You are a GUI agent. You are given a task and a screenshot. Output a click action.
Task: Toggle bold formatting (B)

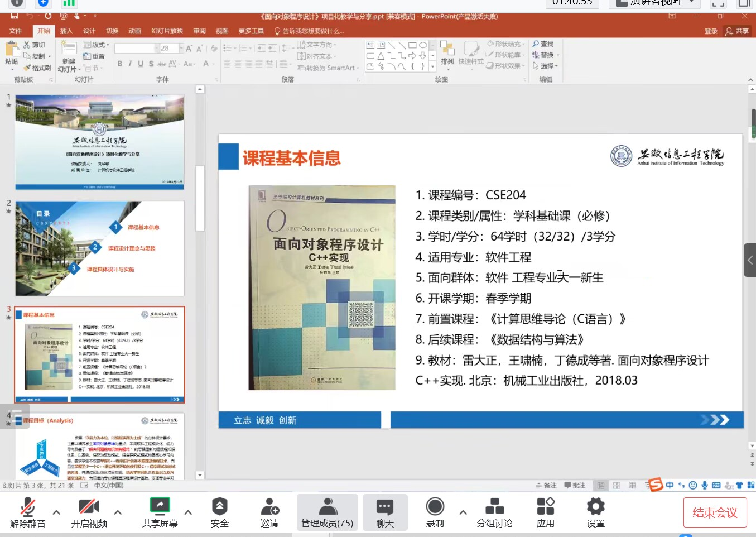(x=119, y=64)
